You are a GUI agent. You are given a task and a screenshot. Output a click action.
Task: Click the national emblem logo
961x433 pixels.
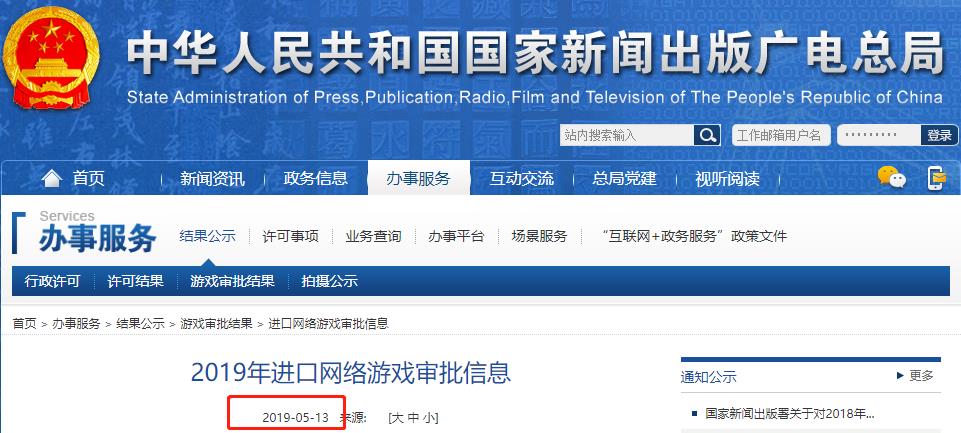tap(51, 60)
